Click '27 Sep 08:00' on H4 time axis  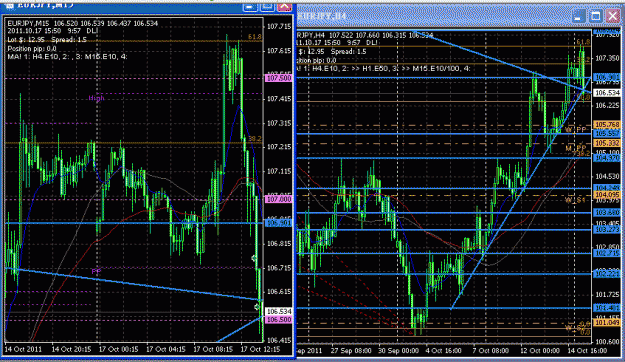[351, 351]
